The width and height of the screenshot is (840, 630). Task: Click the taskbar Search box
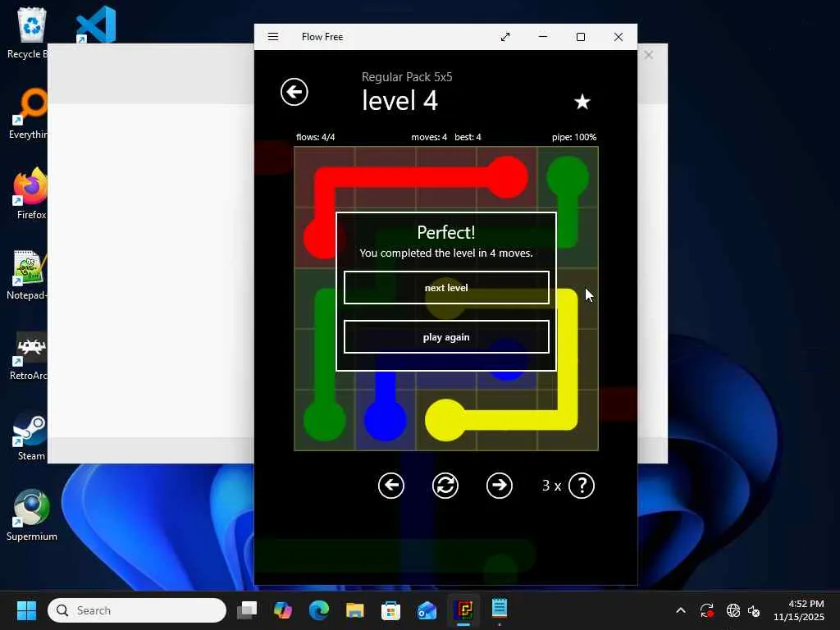click(137, 610)
